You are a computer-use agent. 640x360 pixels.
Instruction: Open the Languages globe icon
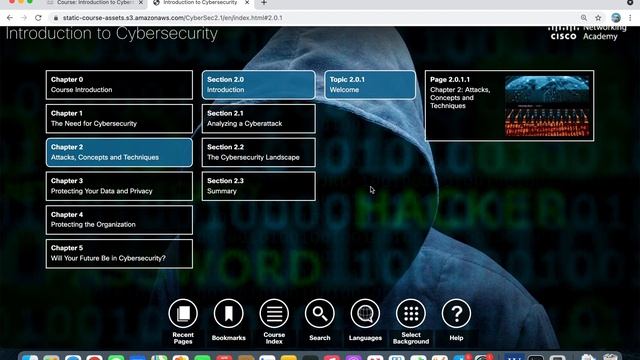pyautogui.click(x=365, y=313)
